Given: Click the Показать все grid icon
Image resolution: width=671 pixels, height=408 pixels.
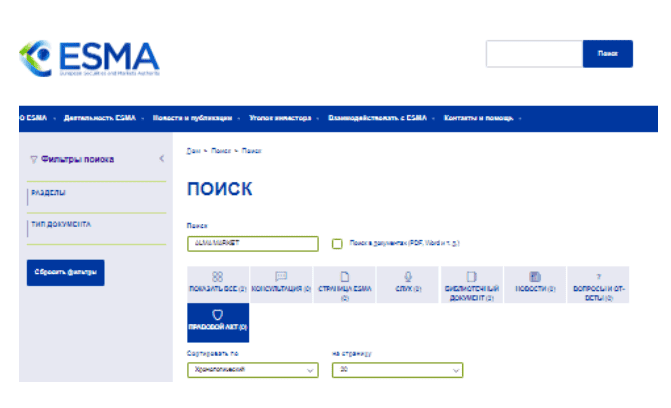Looking at the screenshot, I should point(217,276).
